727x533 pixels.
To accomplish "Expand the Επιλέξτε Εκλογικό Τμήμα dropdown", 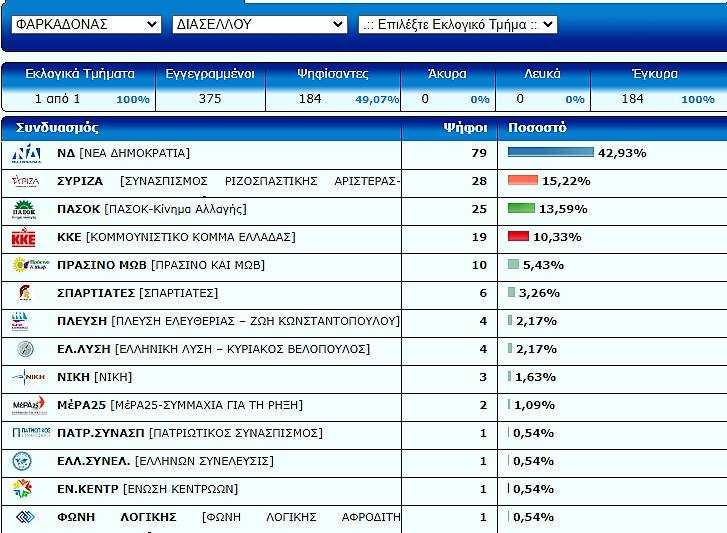I will click(x=457, y=24).
